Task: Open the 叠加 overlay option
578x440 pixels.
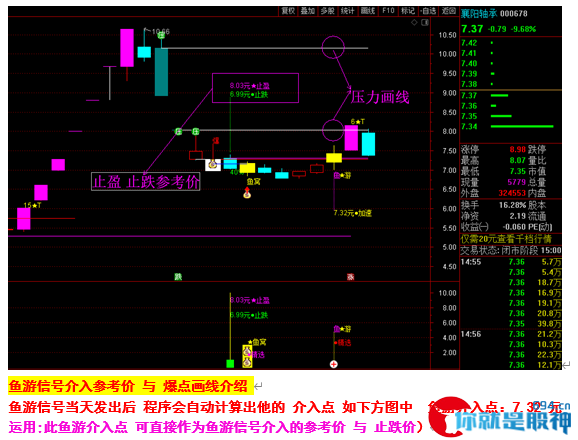Action: 307,11
